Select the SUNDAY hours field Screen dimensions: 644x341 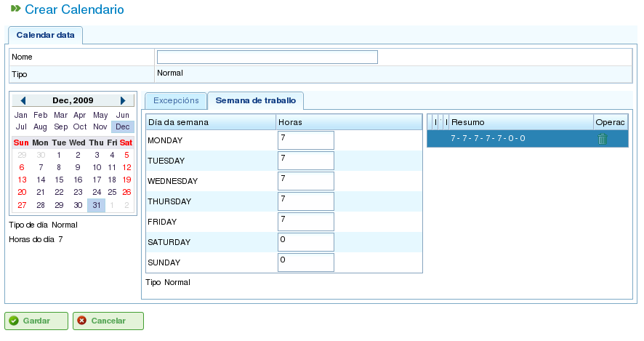[305, 262]
